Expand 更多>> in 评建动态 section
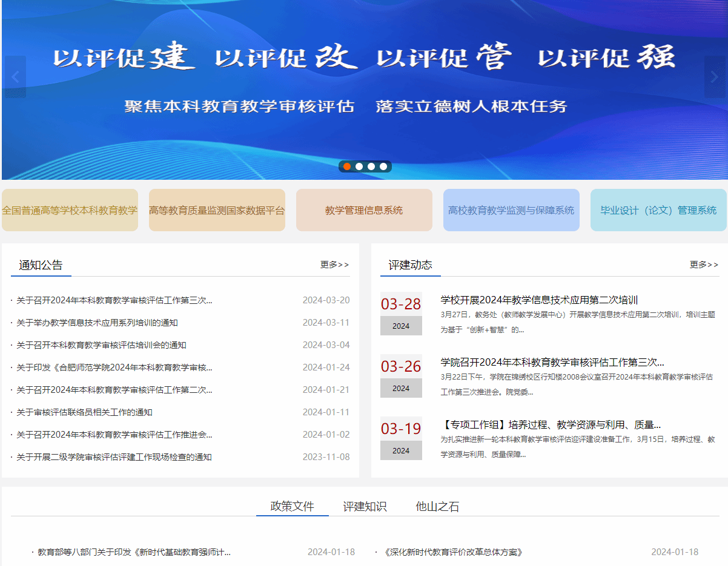728x566 pixels. (704, 265)
